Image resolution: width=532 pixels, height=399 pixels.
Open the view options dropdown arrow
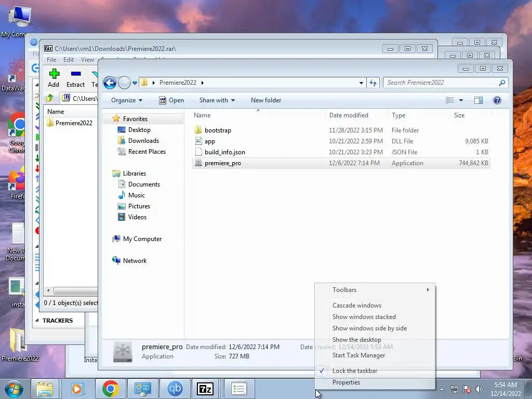pos(461,100)
